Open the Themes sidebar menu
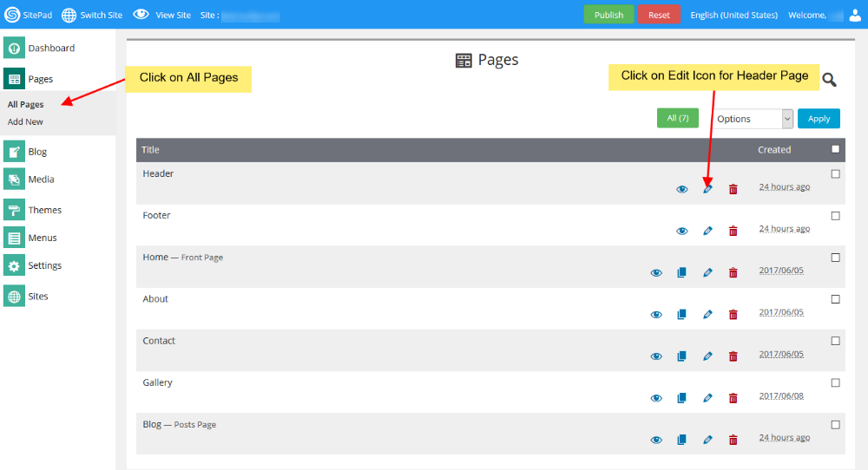 pos(44,210)
